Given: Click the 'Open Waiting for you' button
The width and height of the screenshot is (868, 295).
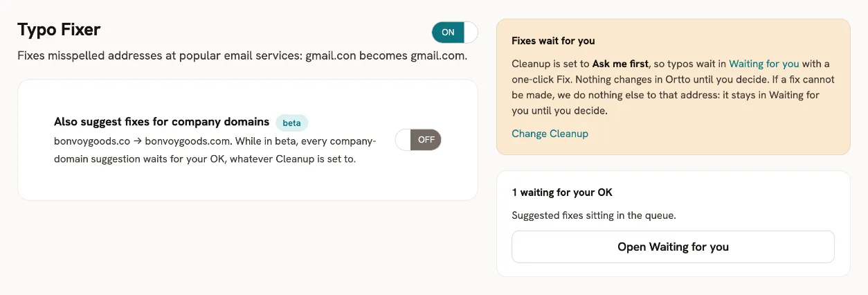Looking at the screenshot, I should [673, 247].
